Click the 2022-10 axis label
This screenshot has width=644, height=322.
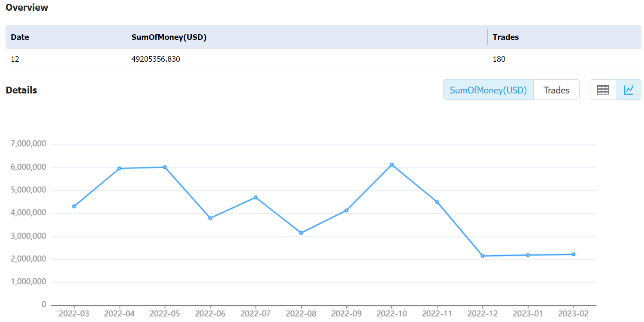392,314
